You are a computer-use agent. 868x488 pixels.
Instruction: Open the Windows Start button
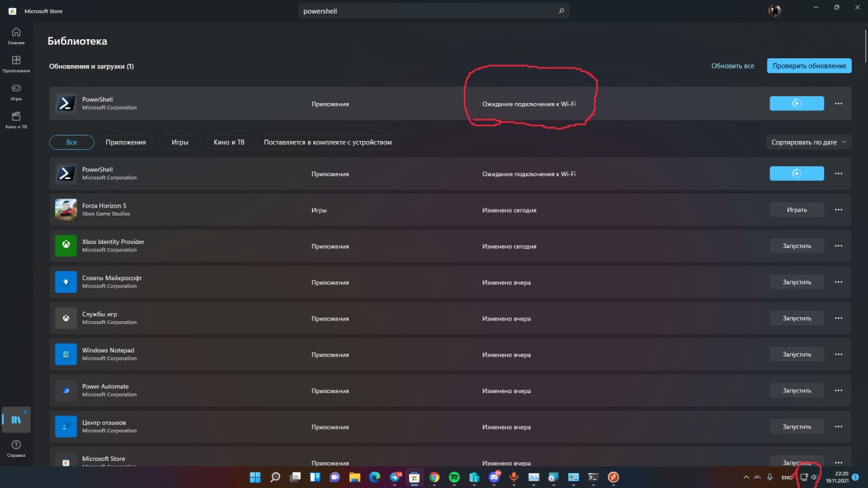point(255,477)
